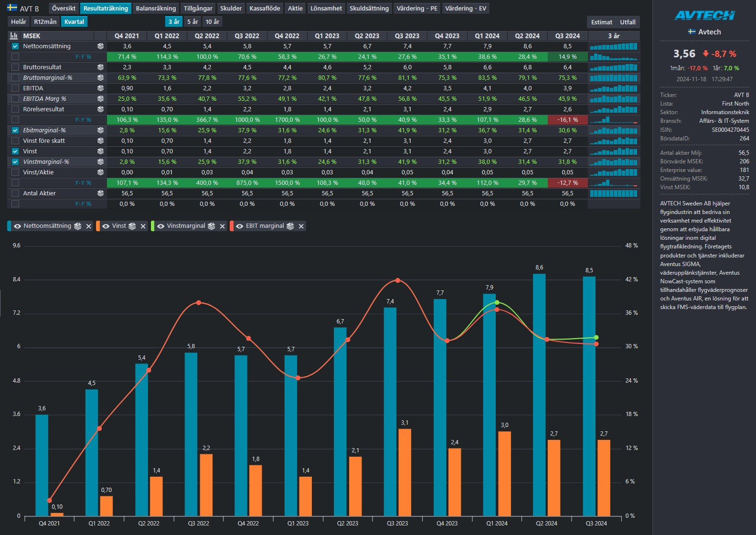Click the AVTECH company logo

tap(704, 15)
